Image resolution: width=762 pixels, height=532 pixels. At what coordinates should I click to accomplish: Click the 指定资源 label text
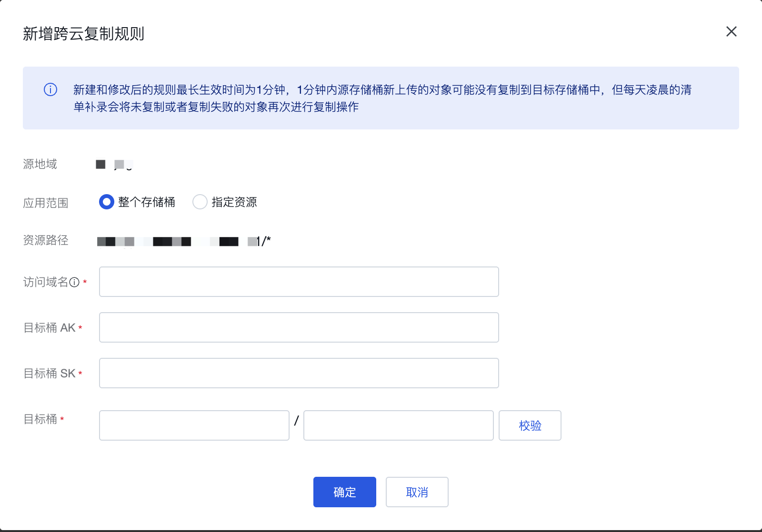(234, 202)
